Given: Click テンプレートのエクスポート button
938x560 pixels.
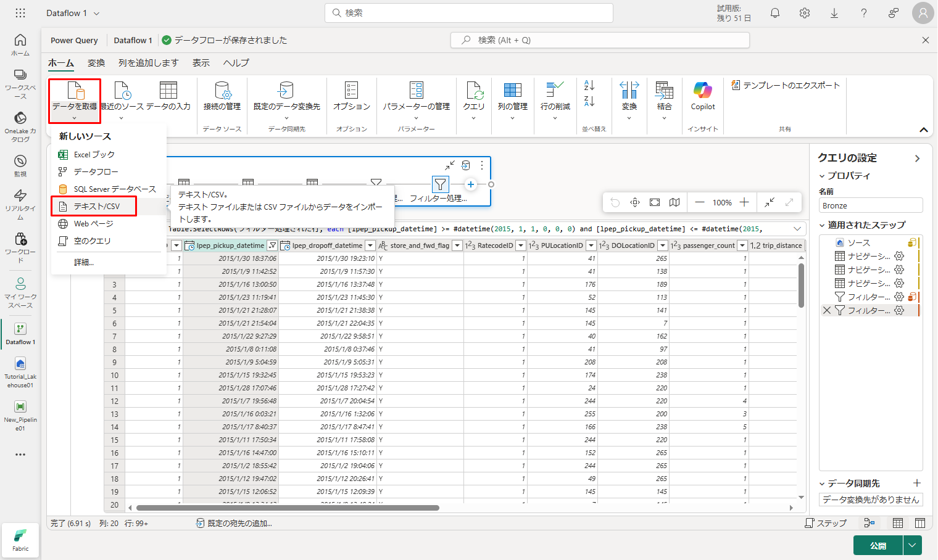Looking at the screenshot, I should coord(786,85).
